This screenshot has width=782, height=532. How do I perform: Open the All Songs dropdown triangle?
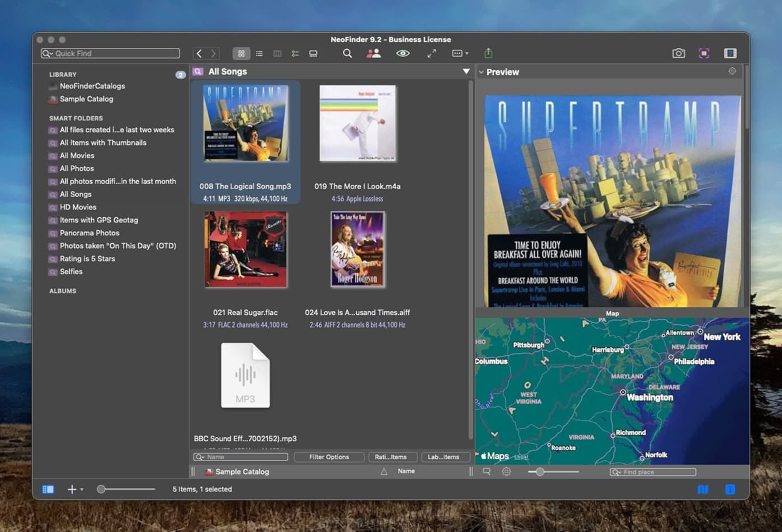pos(466,71)
